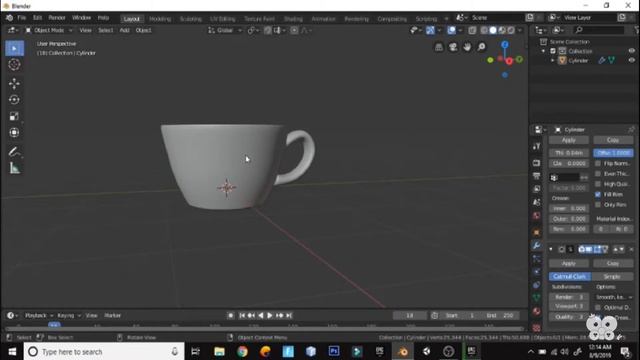Viewport: 640px width, 360px height.
Task: Collapse the Collection tree in outliner
Action: pyautogui.click(x=543, y=51)
